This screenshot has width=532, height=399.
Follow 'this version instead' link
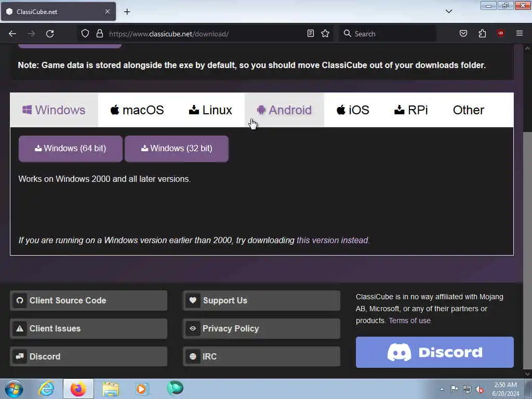333,240
